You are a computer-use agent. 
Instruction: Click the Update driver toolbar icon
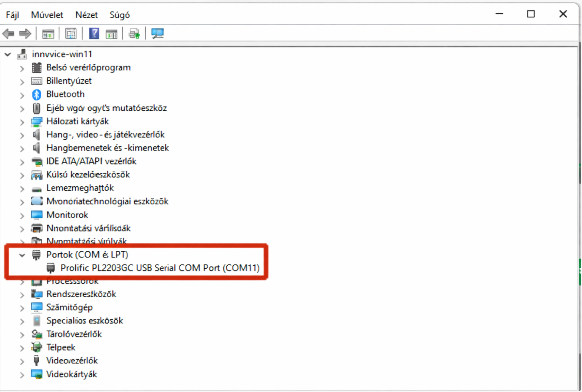click(134, 34)
